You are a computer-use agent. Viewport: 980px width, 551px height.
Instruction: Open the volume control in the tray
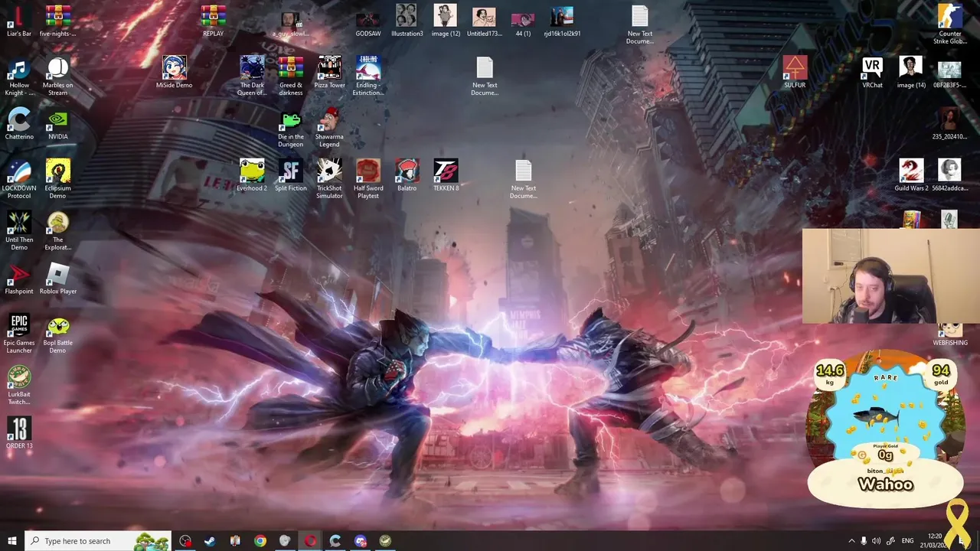click(877, 541)
